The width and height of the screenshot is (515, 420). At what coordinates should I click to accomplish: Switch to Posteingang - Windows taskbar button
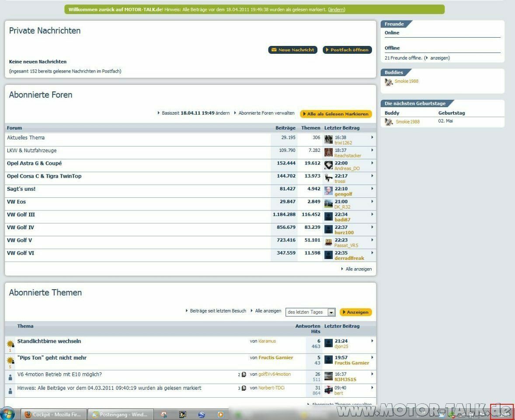pos(120,414)
